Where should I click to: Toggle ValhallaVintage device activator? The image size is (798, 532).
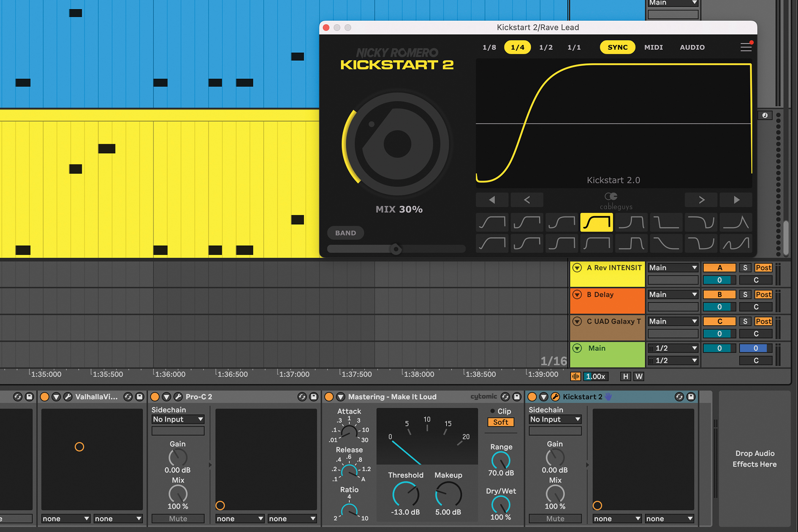tap(44, 396)
